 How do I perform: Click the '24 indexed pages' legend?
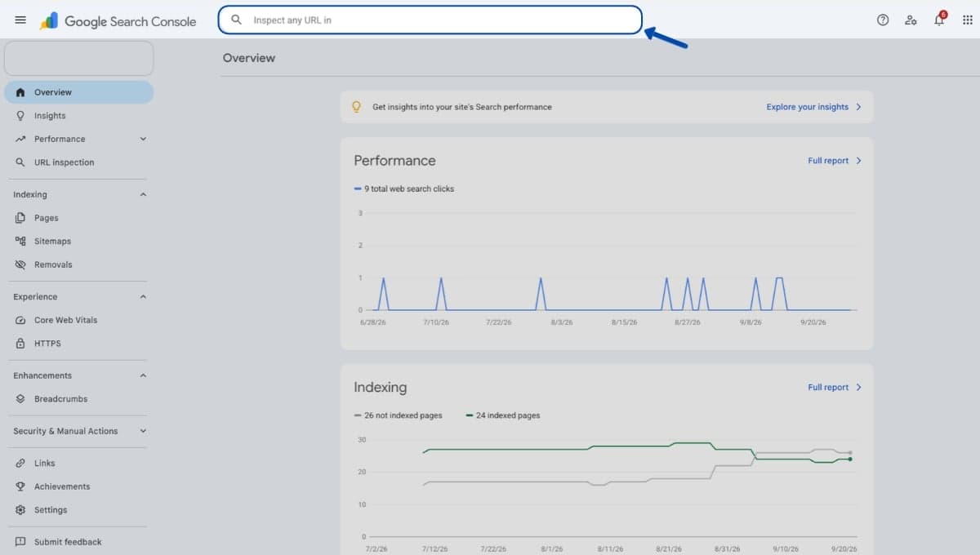(x=503, y=415)
